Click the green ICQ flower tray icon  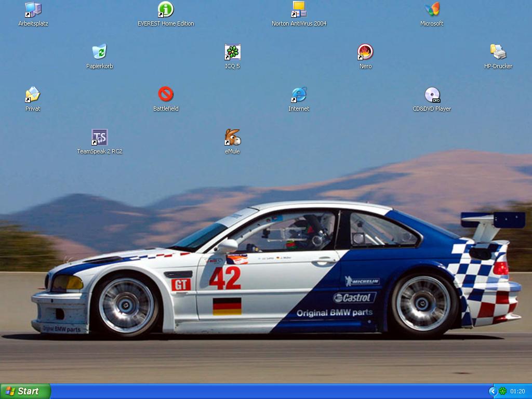tap(502, 391)
